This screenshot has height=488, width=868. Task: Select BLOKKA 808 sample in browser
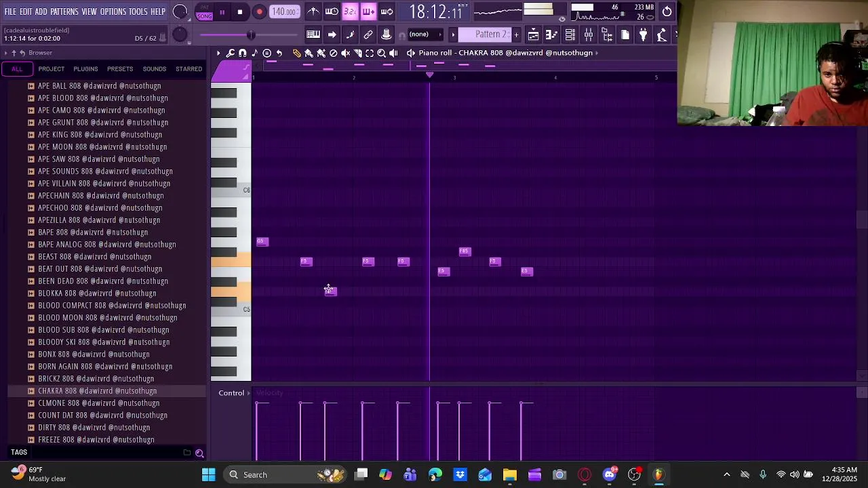coord(106,293)
